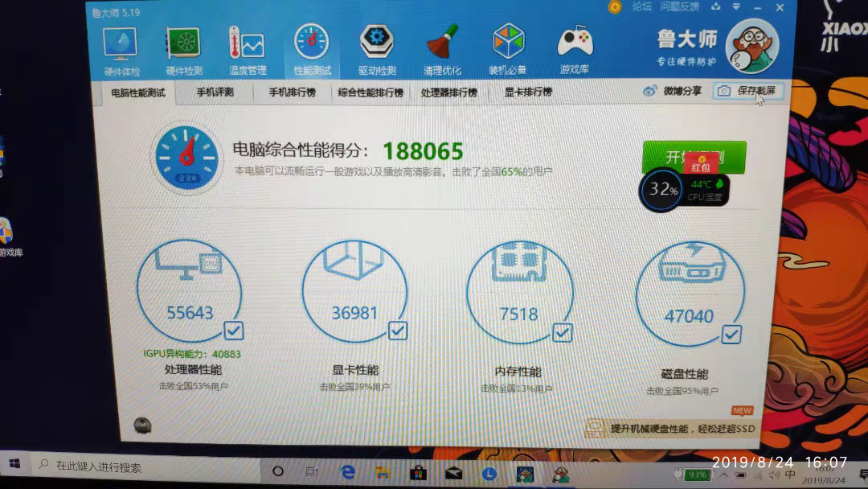
Task: Click the 击败全国53%用户 processor text
Action: 193,386
